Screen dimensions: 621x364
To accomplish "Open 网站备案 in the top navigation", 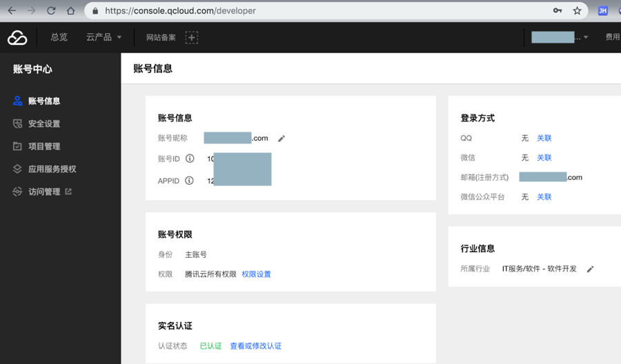I will (161, 38).
